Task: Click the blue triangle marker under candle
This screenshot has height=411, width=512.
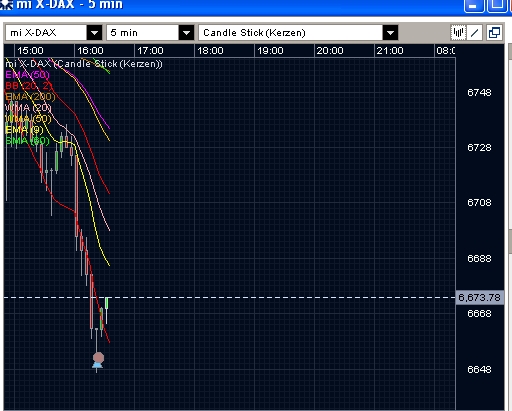Action: [x=97, y=366]
